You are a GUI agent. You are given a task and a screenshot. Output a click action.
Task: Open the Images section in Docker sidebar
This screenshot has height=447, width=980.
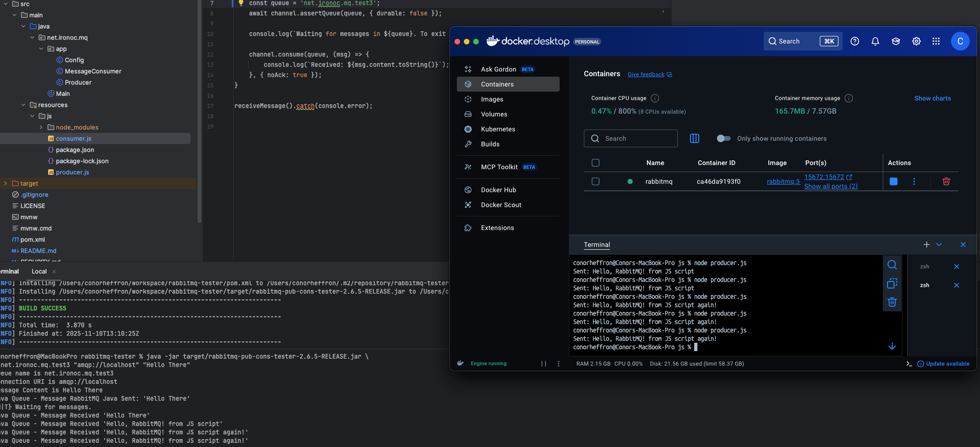(492, 99)
